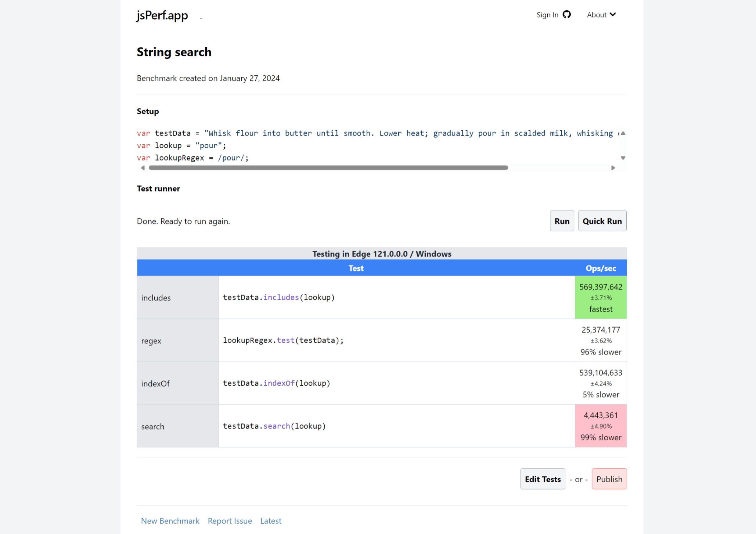This screenshot has width=756, height=534.
Task: Click the var lookup = "pour"; code line
Action: pyautogui.click(x=181, y=145)
